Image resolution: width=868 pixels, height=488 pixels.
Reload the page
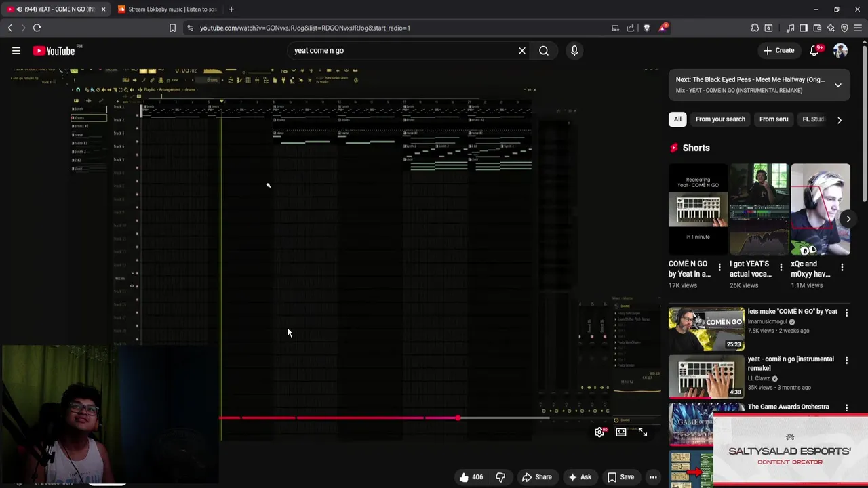(37, 28)
